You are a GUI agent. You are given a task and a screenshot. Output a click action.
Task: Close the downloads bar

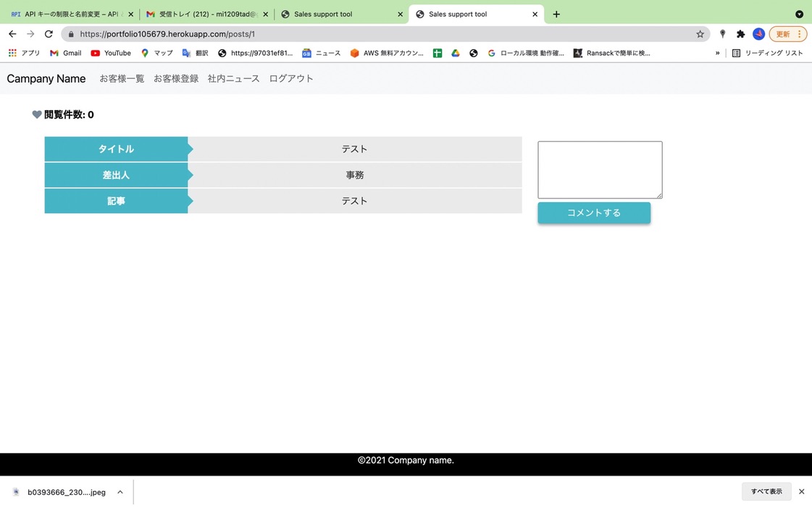(802, 491)
